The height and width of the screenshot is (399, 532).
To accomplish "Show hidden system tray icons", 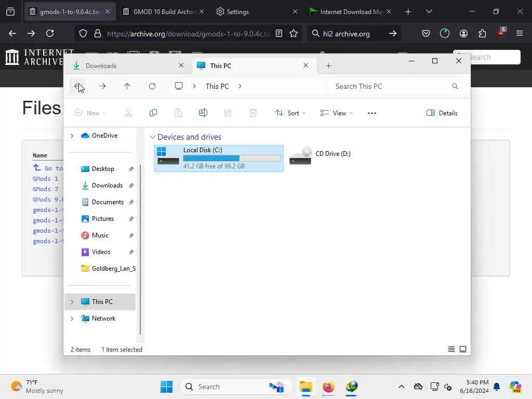I will [402, 387].
